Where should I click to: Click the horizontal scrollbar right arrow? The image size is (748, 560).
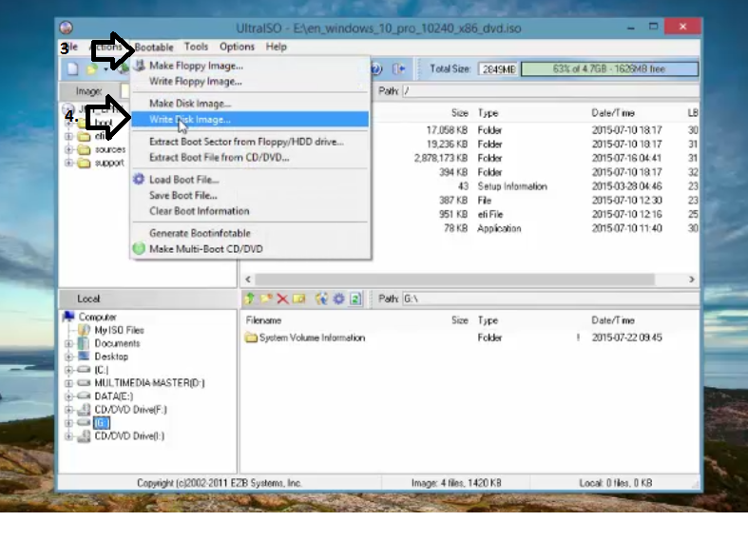click(x=692, y=279)
